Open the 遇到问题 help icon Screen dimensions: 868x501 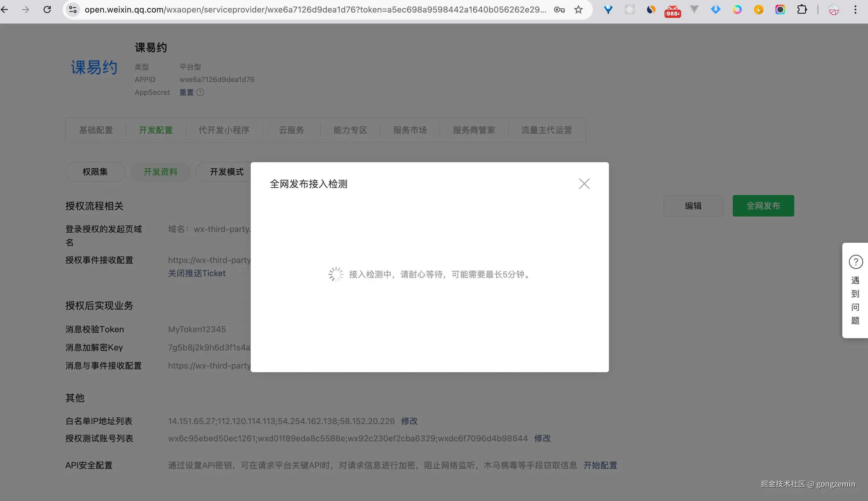[855, 262]
